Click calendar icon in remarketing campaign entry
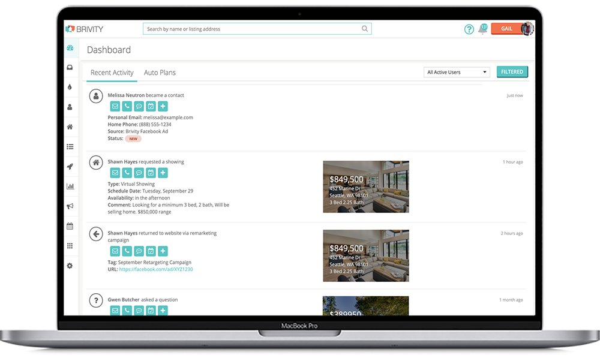Image resolution: width=600 pixels, height=364 pixels. (151, 251)
